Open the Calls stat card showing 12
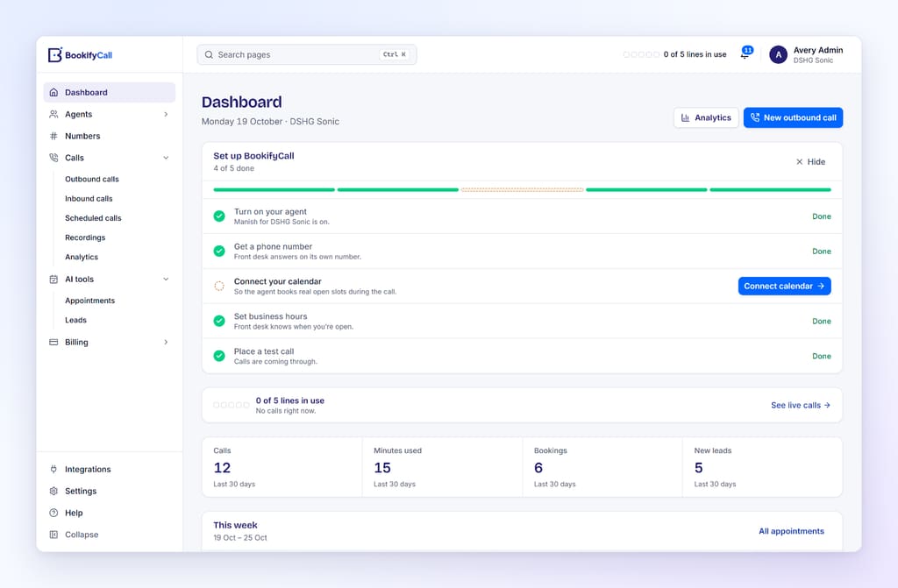This screenshot has width=898, height=588. click(282, 467)
